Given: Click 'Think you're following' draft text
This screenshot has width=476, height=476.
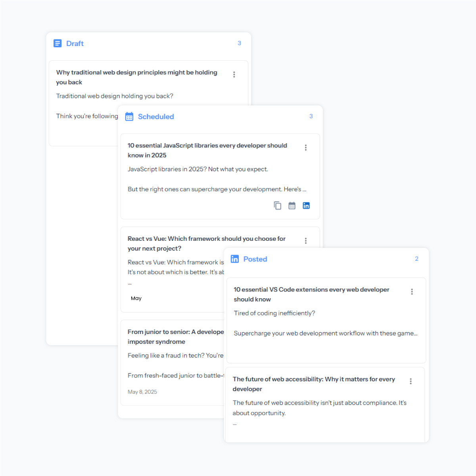Looking at the screenshot, I should [87, 116].
